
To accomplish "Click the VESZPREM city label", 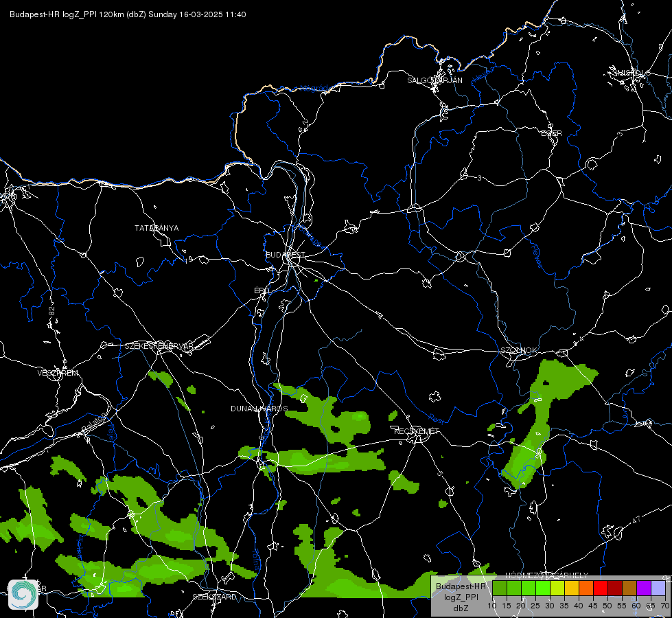I will pyautogui.click(x=58, y=373).
